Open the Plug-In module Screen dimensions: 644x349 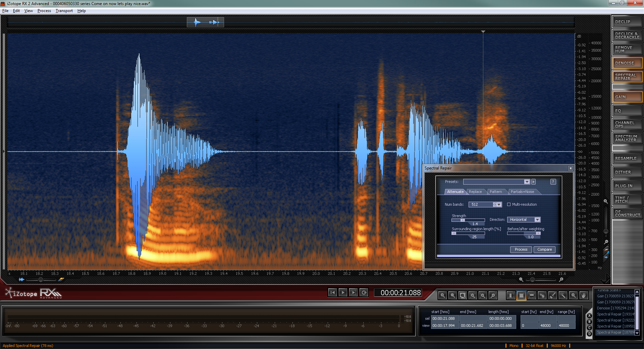coord(627,186)
